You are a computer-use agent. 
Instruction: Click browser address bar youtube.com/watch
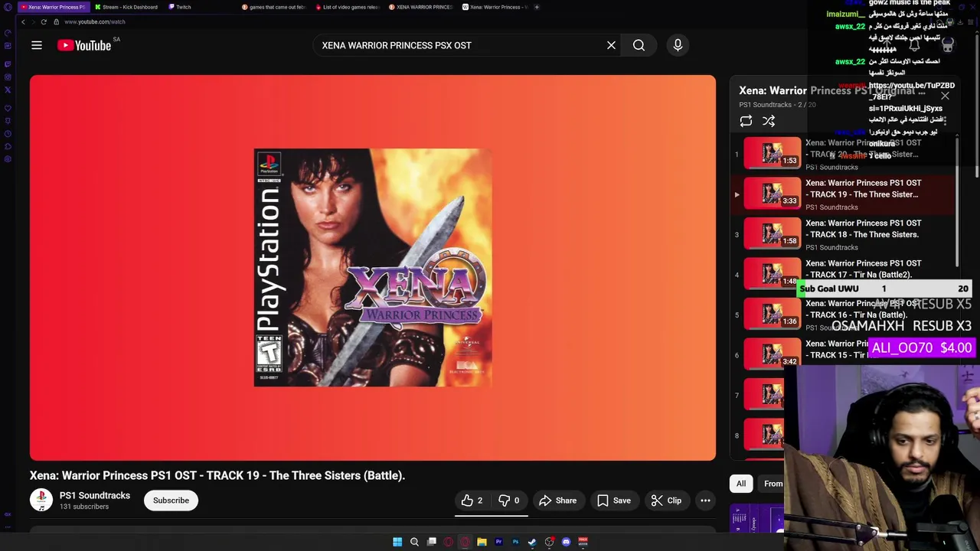tap(95, 21)
